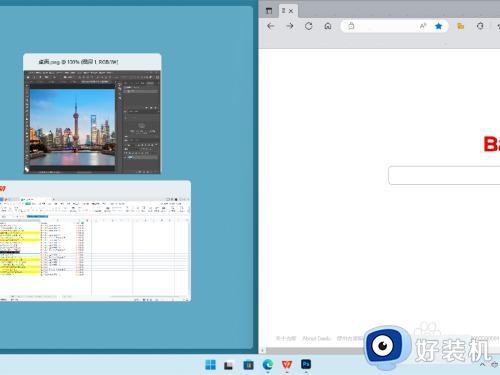Open WPS Office from the taskbar

(x=287, y=365)
